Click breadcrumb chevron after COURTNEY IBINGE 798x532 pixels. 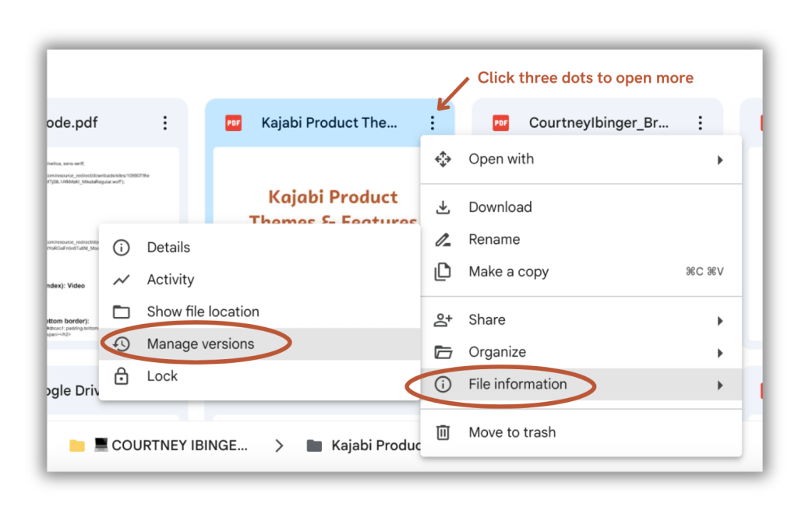coord(279,446)
